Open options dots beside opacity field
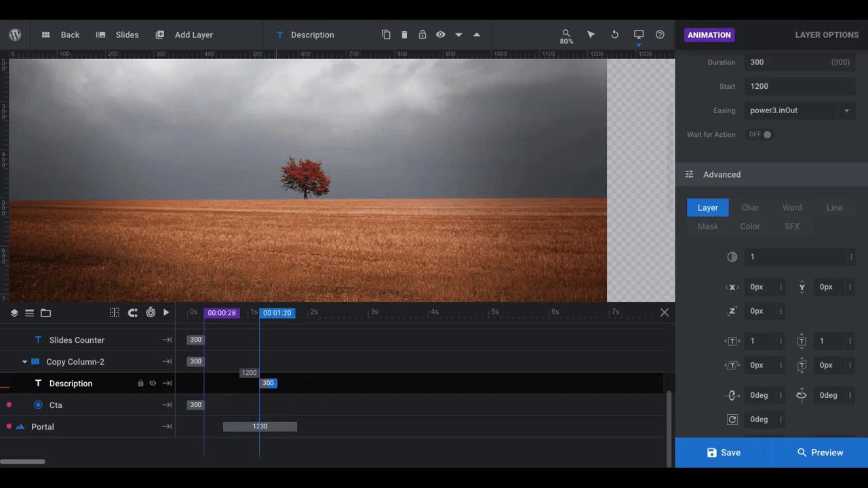 pos(851,257)
